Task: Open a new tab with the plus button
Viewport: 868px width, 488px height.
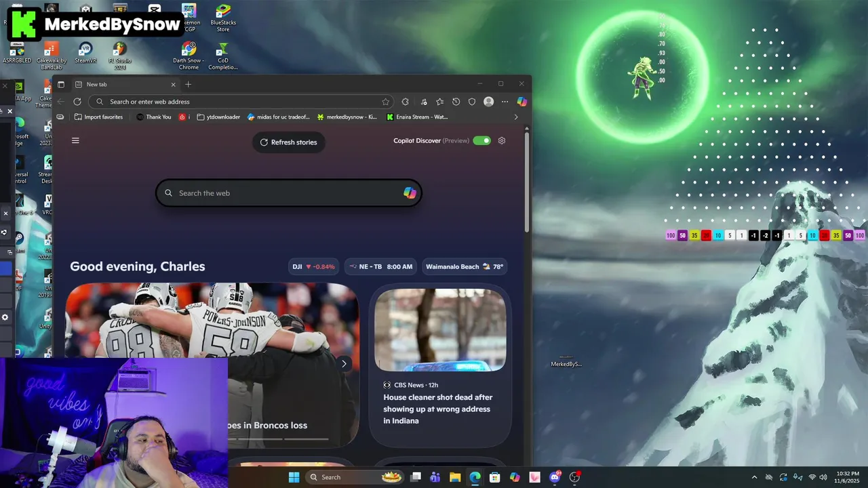Action: 189,84
